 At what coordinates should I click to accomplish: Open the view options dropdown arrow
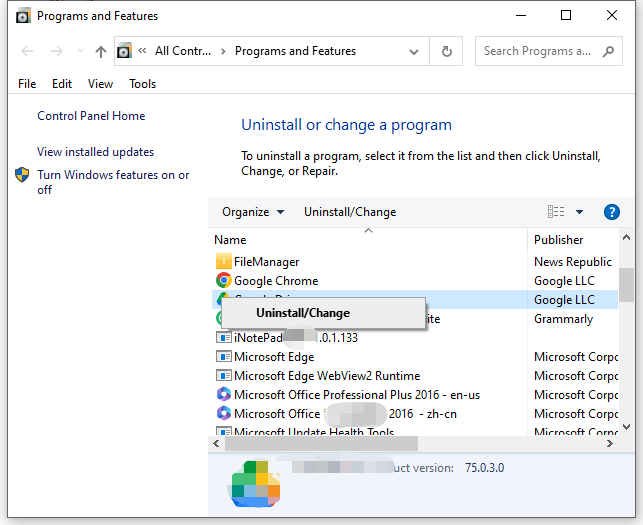coord(580,212)
